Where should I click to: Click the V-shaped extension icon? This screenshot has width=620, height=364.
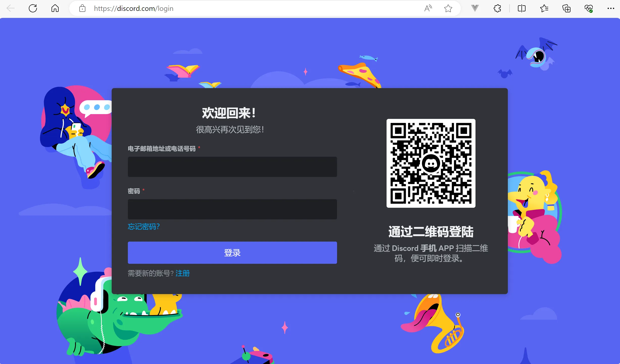pyautogui.click(x=475, y=8)
